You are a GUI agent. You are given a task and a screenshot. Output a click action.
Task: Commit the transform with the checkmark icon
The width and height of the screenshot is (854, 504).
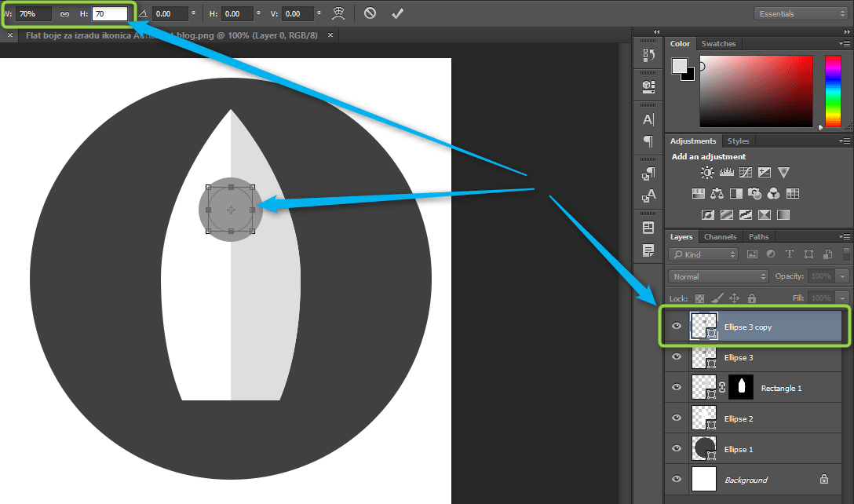coord(398,13)
